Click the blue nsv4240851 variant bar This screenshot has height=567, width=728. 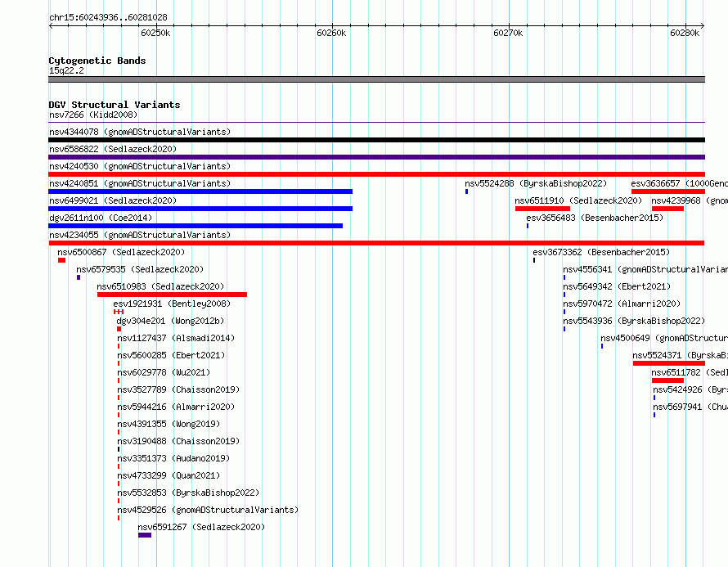200,191
